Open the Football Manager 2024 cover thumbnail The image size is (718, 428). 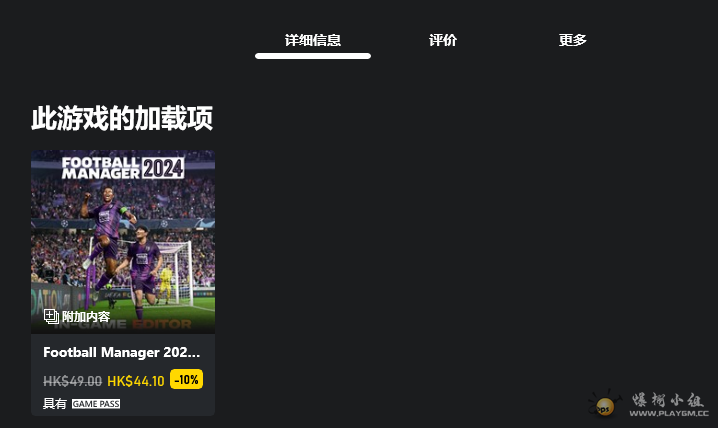(x=123, y=242)
